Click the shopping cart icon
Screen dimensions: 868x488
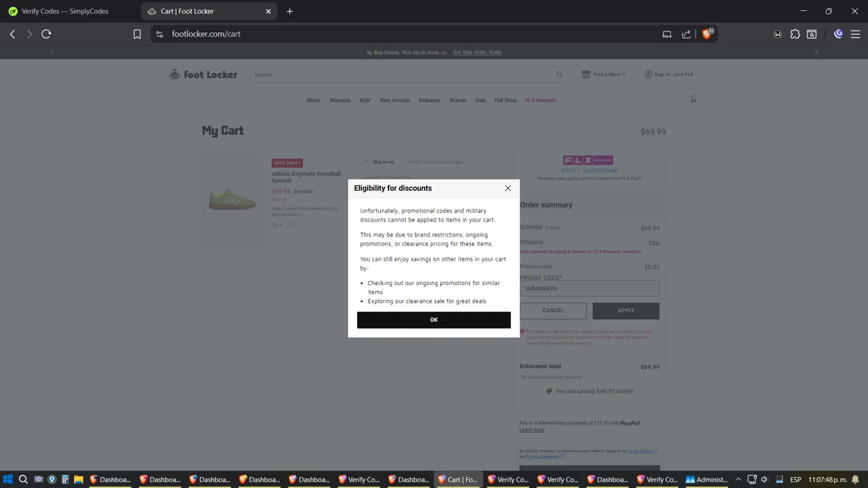(x=693, y=99)
